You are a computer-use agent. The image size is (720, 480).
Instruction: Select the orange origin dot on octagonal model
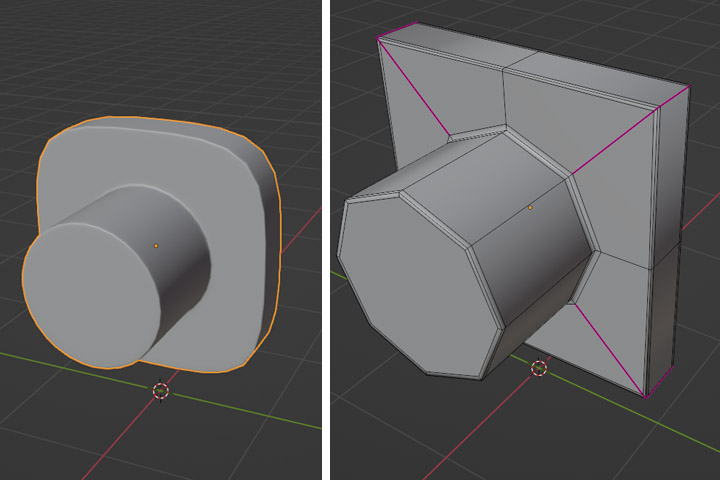point(530,208)
